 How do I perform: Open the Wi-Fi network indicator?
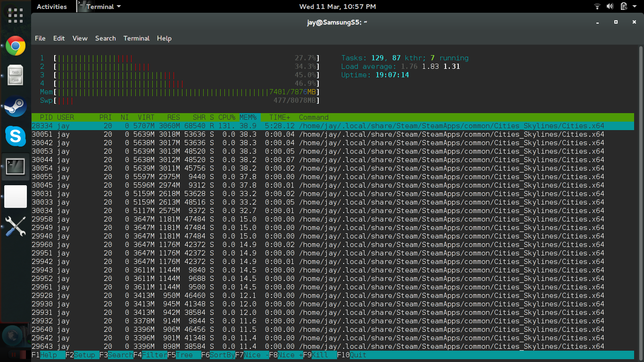coord(597,7)
